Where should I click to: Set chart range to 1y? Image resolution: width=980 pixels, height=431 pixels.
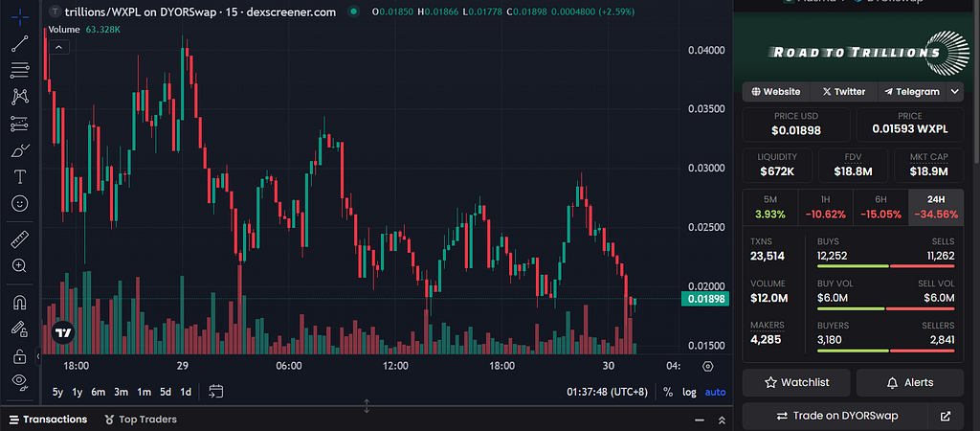pyautogui.click(x=78, y=393)
